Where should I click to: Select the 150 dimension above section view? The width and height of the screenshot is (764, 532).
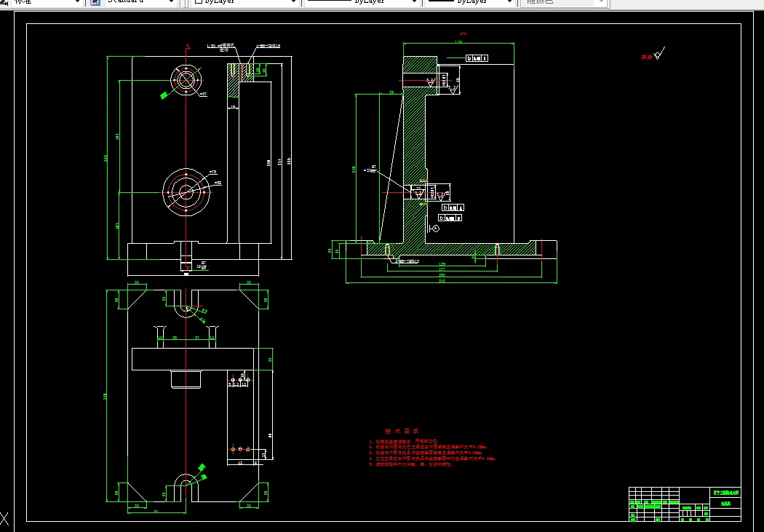(x=458, y=42)
